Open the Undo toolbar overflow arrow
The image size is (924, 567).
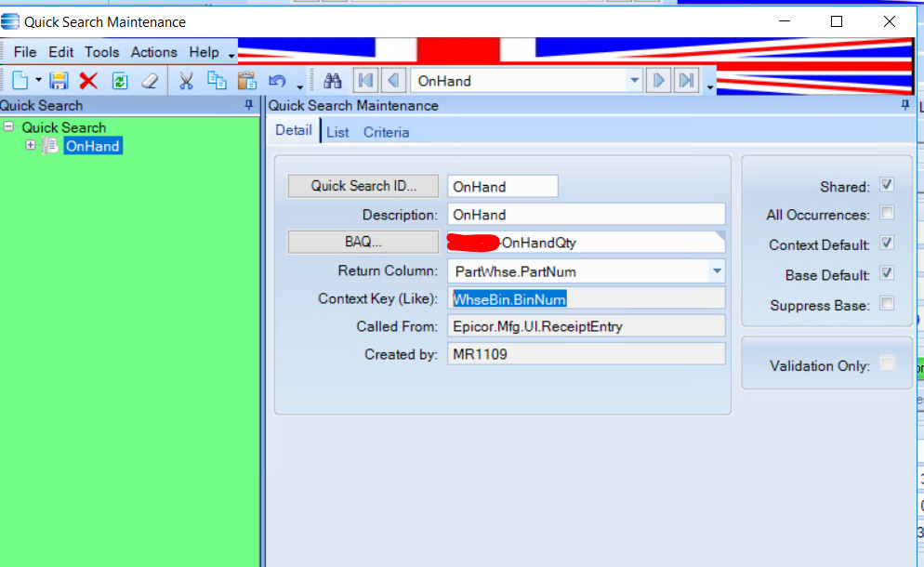pos(300,87)
